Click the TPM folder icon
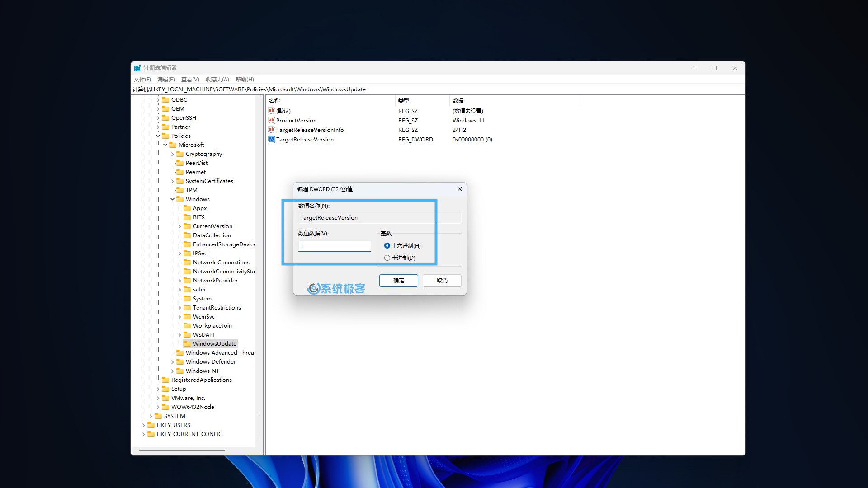Image resolution: width=868 pixels, height=488 pixels. click(x=180, y=190)
